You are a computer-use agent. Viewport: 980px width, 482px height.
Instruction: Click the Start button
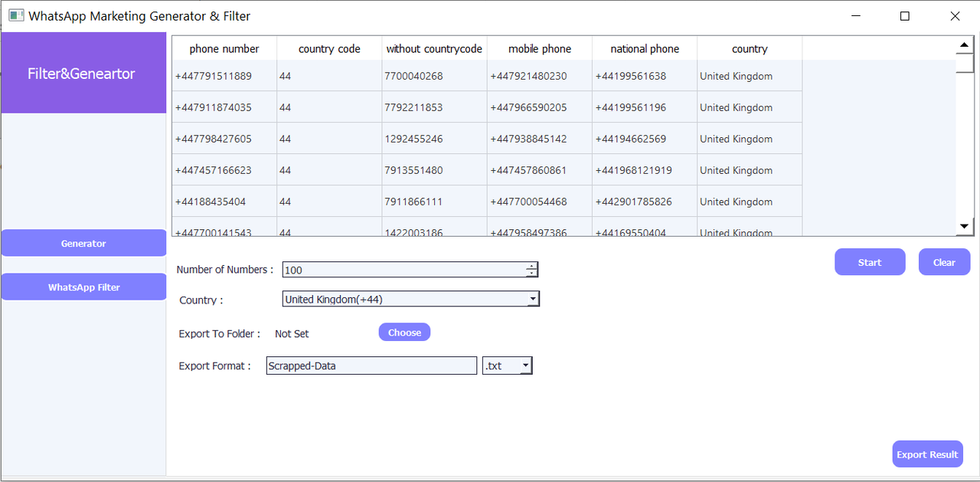pos(870,262)
